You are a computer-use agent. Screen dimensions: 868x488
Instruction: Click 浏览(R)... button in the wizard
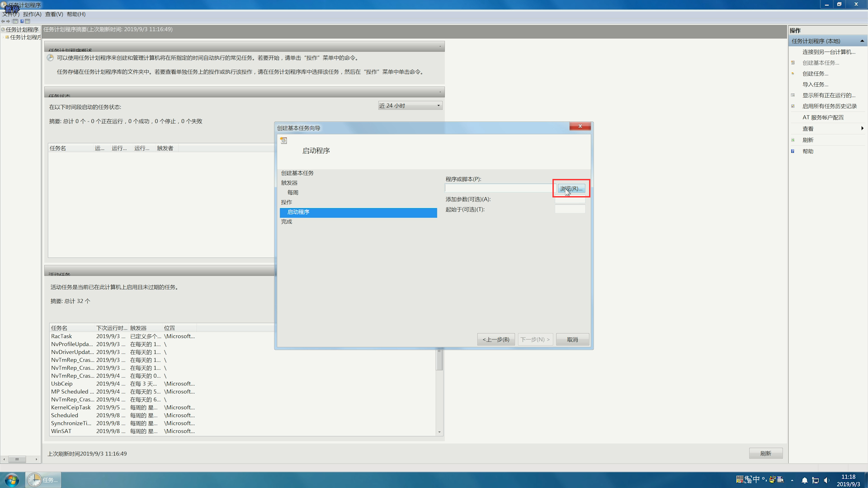(x=571, y=188)
